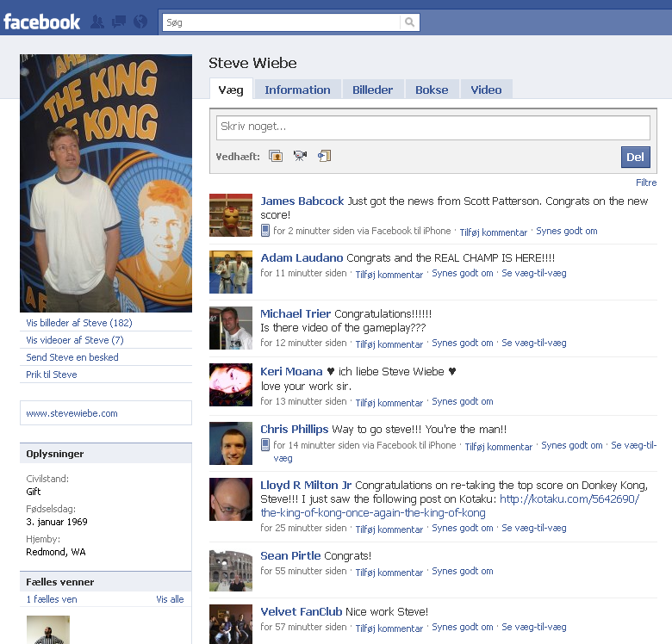Open the notifications globe icon
672x644 pixels.
(x=140, y=22)
